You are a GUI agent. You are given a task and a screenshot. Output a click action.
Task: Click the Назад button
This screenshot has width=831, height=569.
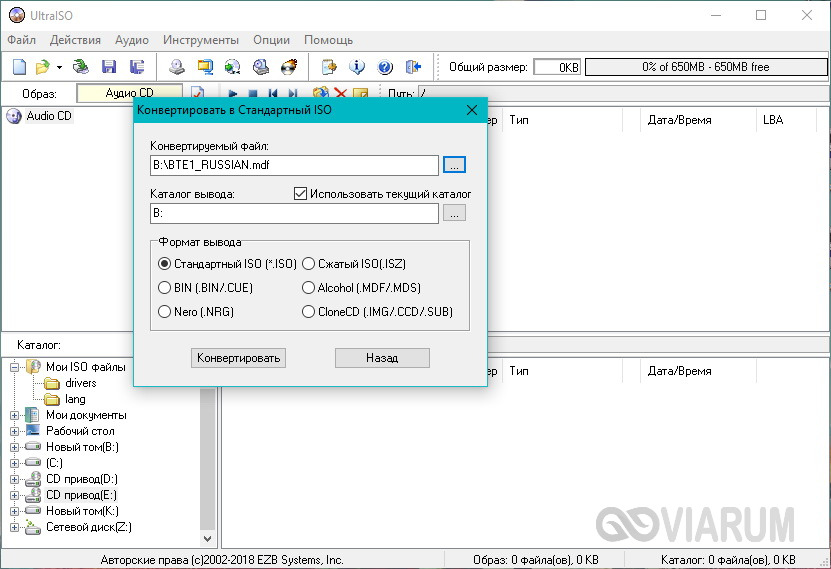coord(382,358)
